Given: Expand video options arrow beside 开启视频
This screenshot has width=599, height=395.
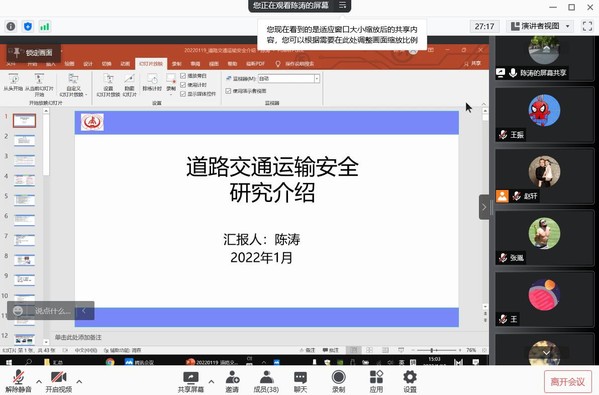Looking at the screenshot, I should click(79, 381).
